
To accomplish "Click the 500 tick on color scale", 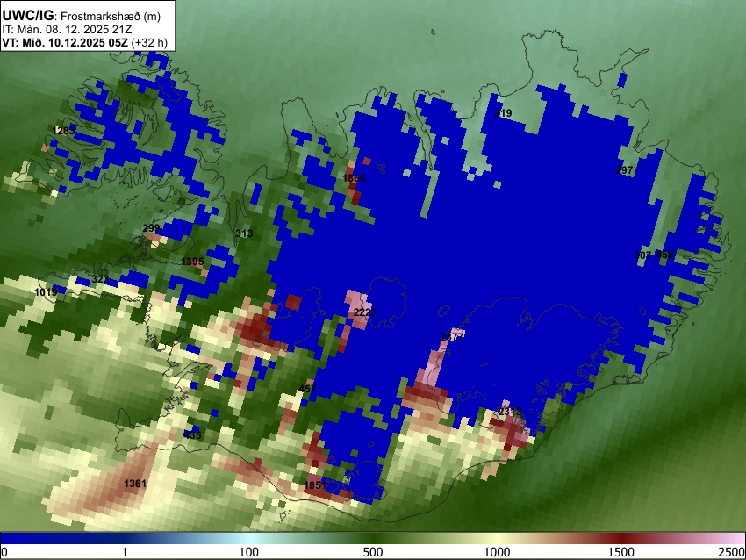I will [x=373, y=552].
